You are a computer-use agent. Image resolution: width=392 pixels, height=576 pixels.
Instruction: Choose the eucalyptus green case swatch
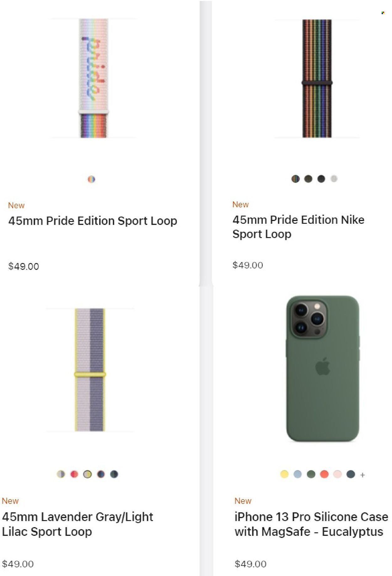click(x=311, y=474)
